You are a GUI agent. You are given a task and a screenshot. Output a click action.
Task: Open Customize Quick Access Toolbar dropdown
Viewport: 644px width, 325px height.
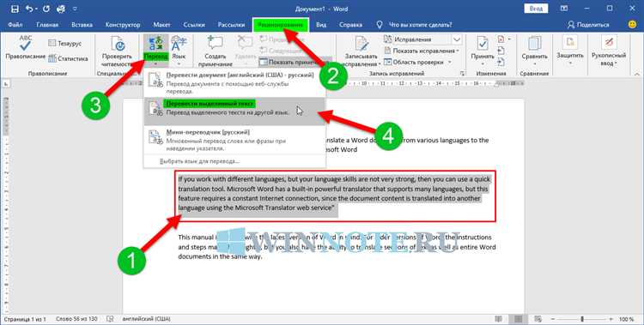(x=75, y=9)
